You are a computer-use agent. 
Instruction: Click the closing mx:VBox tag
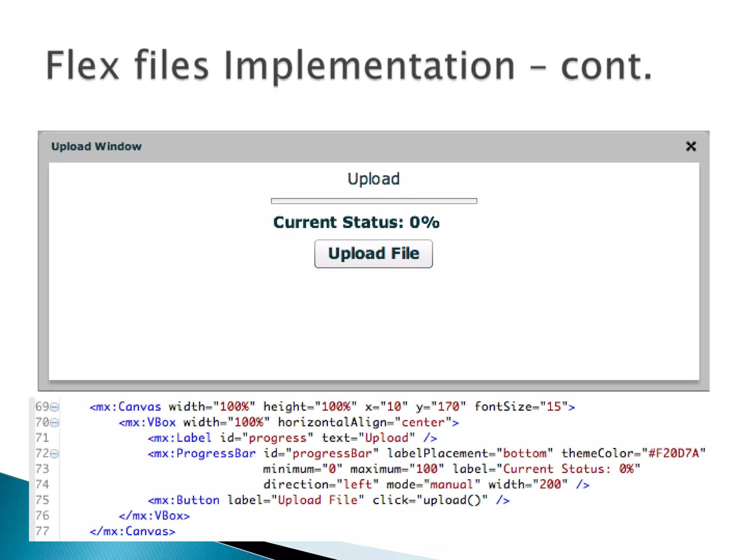154,516
